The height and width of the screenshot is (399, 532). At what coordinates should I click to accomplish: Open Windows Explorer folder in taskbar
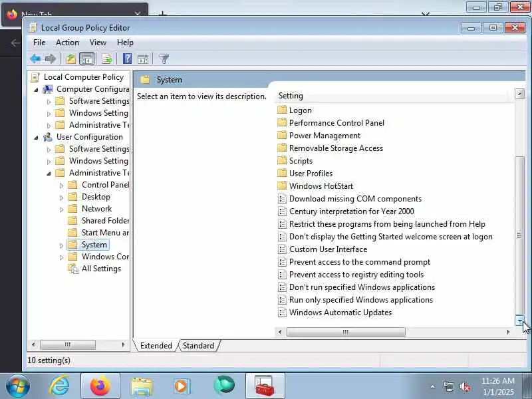point(142,386)
